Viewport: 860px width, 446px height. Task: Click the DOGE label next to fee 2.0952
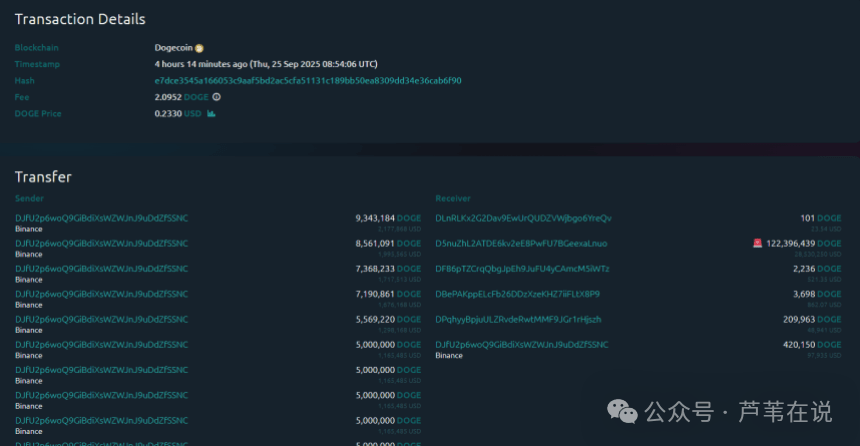pos(197,97)
